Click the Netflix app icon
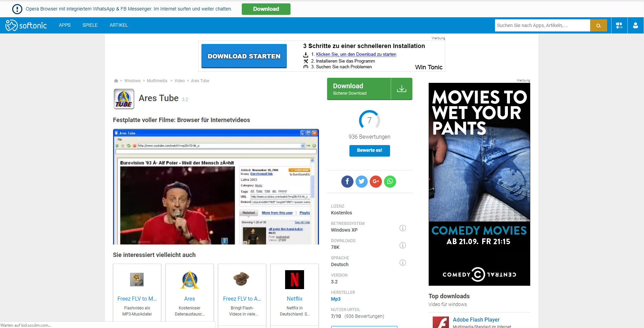The height and width of the screenshot is (328, 644). (x=295, y=280)
